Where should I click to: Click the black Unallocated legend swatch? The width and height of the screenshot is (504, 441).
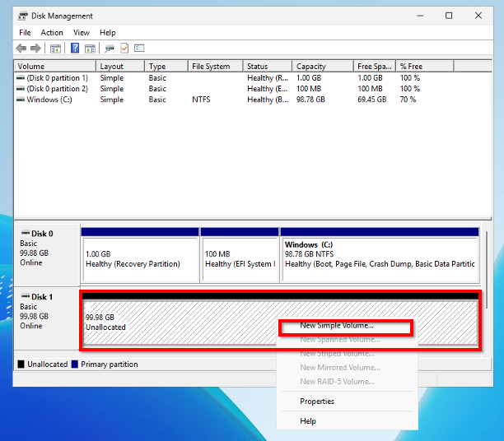tap(21, 364)
